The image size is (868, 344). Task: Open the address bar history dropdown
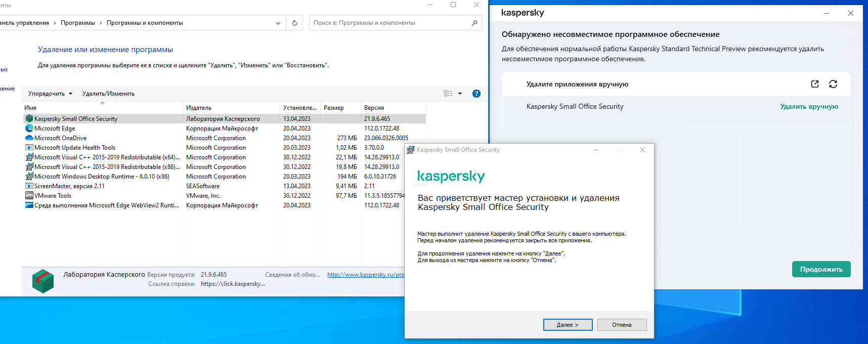[278, 23]
